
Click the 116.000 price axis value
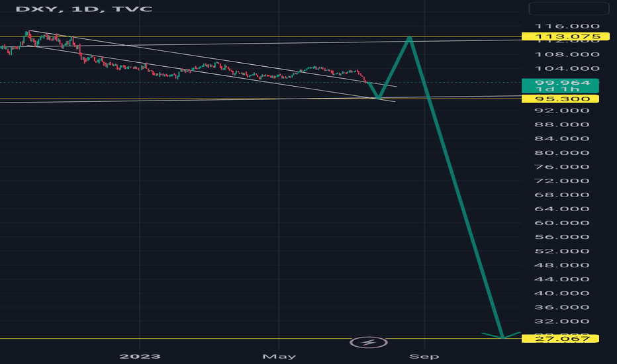pyautogui.click(x=567, y=26)
